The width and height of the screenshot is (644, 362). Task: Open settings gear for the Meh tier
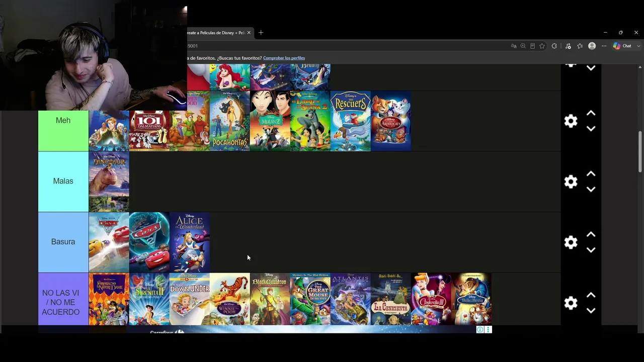571,121
